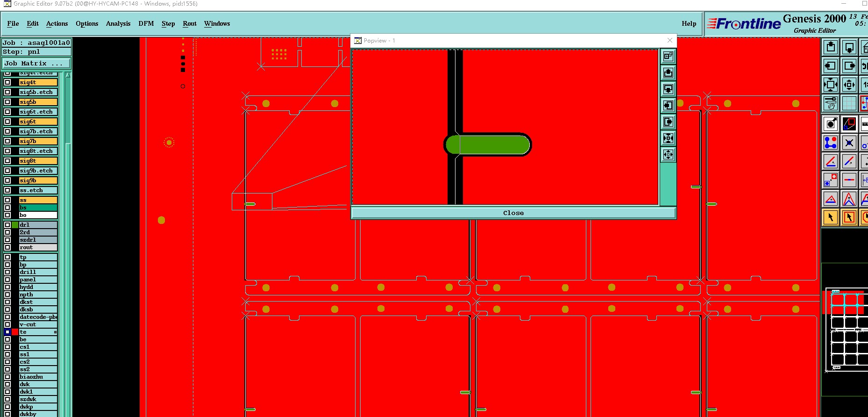868x417 pixels.
Task: Select the bo layer name
Action: pyautogui.click(x=38, y=215)
